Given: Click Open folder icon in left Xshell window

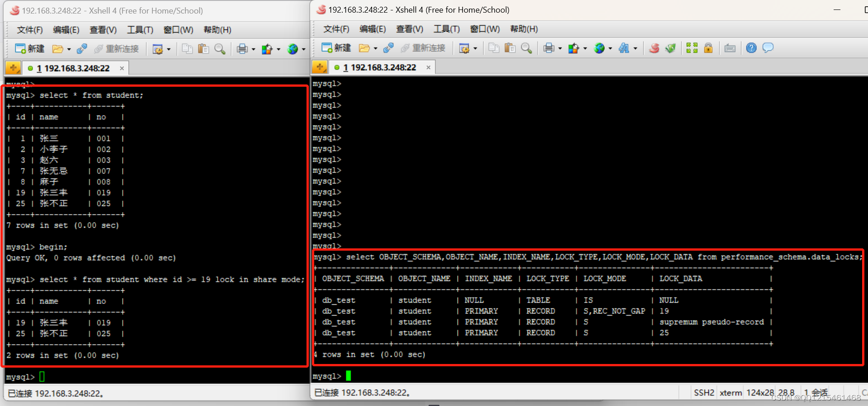Looking at the screenshot, I should 57,49.
